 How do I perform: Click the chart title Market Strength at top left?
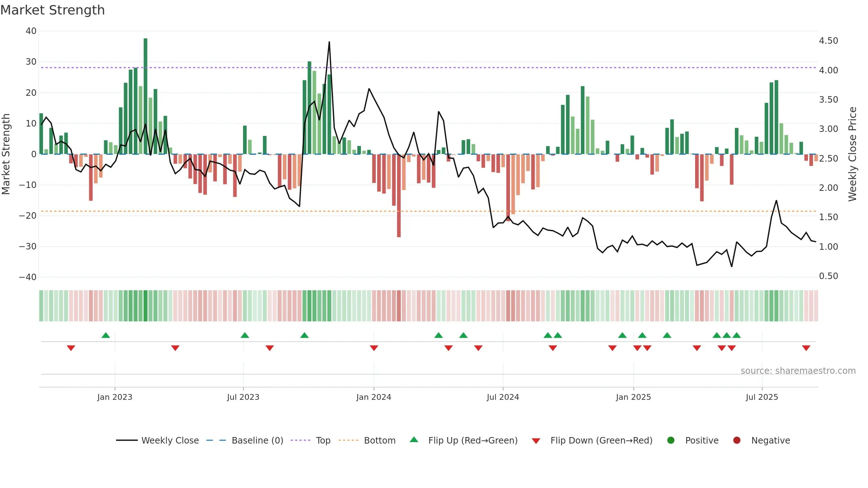point(52,10)
